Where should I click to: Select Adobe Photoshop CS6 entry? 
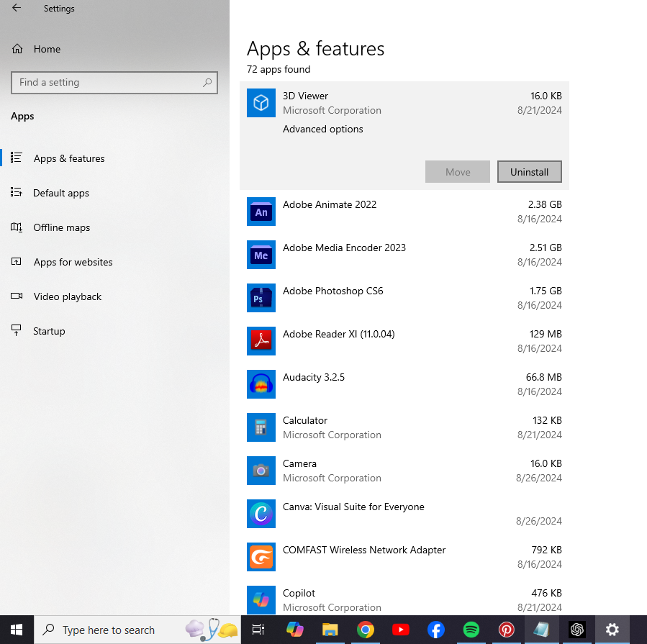pyautogui.click(x=404, y=298)
